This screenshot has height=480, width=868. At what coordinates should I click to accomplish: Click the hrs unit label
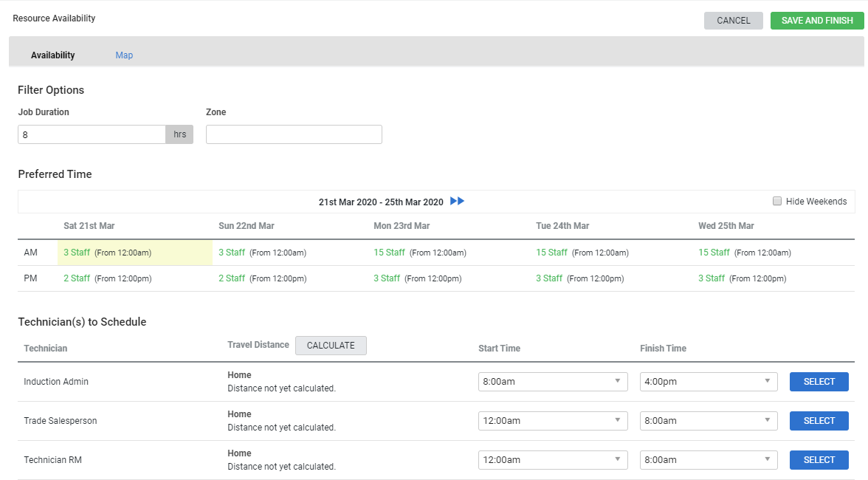(180, 134)
